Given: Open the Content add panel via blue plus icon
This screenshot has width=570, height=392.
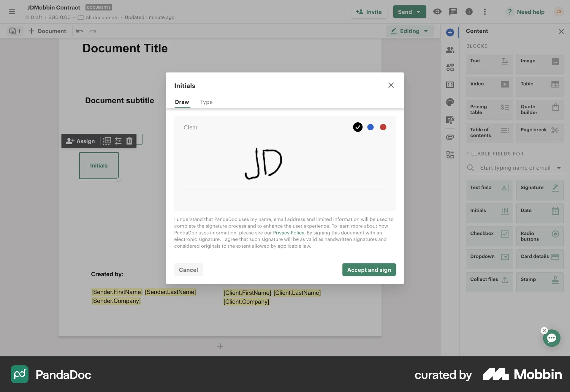Looking at the screenshot, I should click(x=450, y=32).
